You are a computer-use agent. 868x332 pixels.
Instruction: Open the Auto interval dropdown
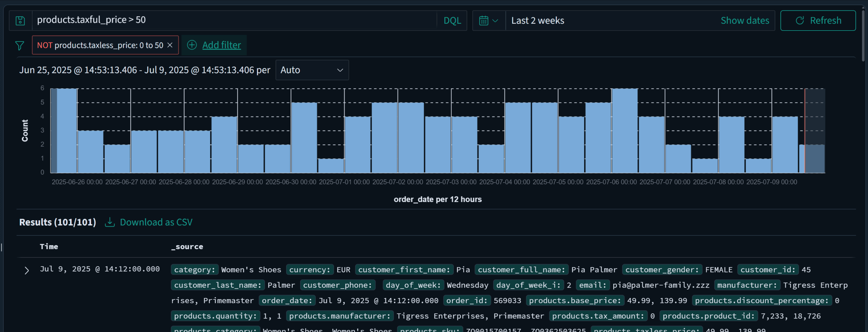pyautogui.click(x=312, y=70)
